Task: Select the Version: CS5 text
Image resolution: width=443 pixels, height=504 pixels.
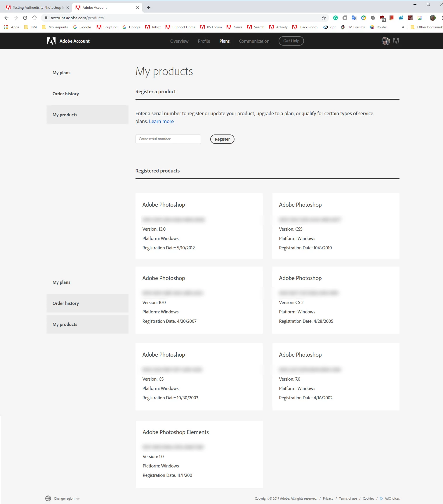Action: click(x=291, y=229)
